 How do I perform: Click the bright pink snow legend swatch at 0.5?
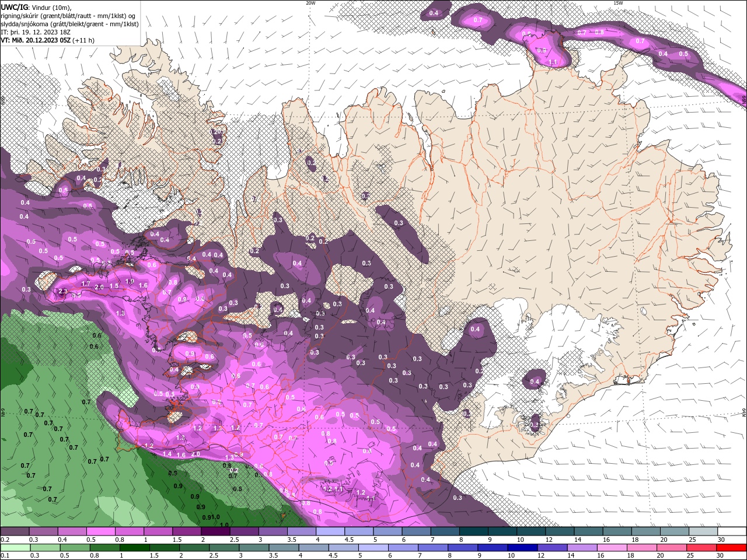coord(100,532)
